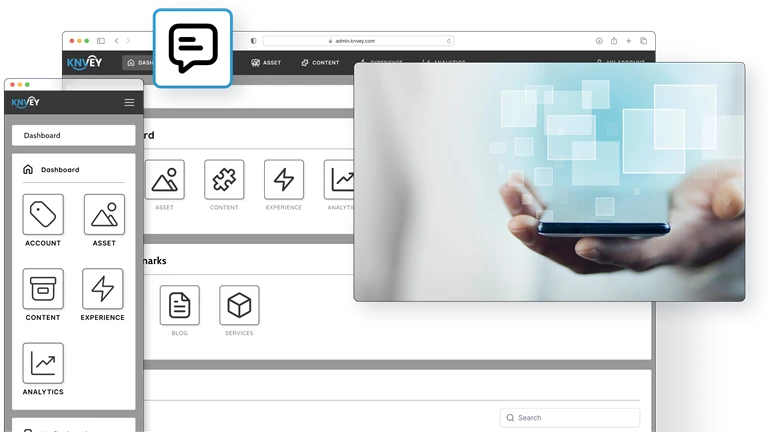The width and height of the screenshot is (768, 432).
Task: Open the Services cube bookmark icon
Action: (239, 306)
